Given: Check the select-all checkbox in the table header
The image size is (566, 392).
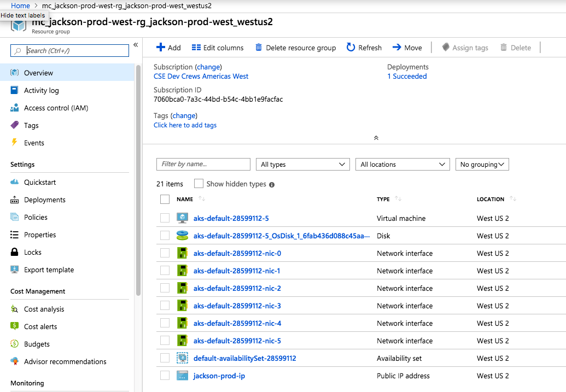Looking at the screenshot, I should (164, 199).
